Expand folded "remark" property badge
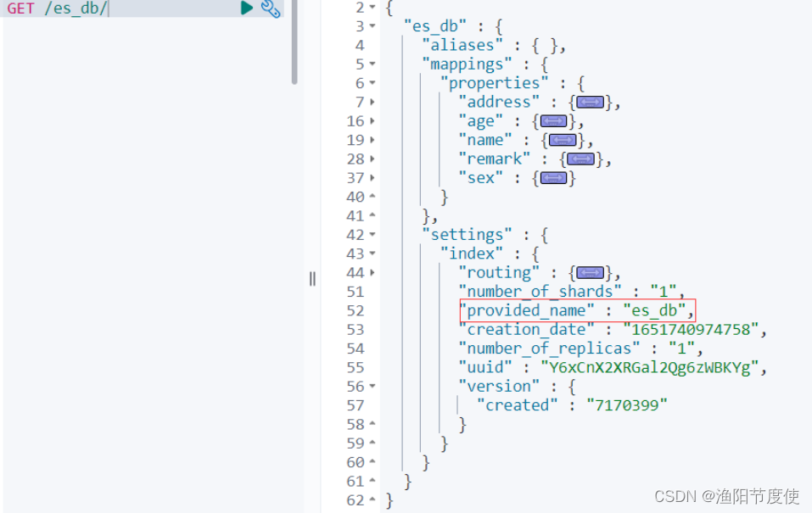This screenshot has width=812, height=513. [x=580, y=159]
